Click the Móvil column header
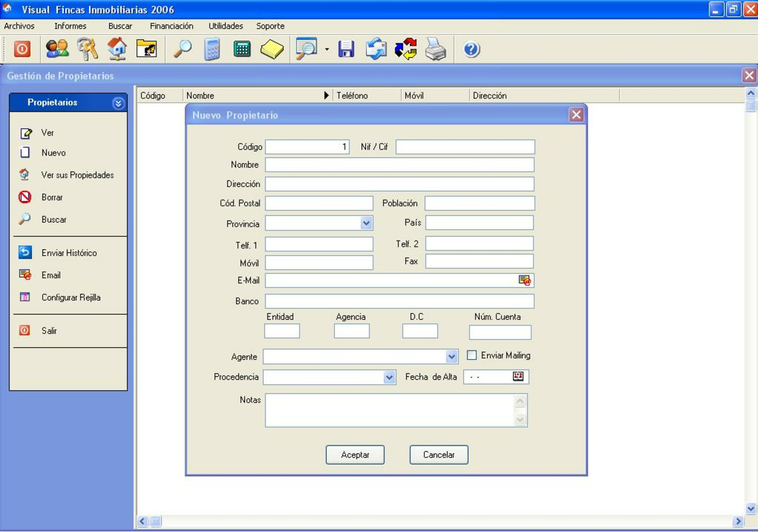This screenshot has width=758, height=532. [435, 96]
